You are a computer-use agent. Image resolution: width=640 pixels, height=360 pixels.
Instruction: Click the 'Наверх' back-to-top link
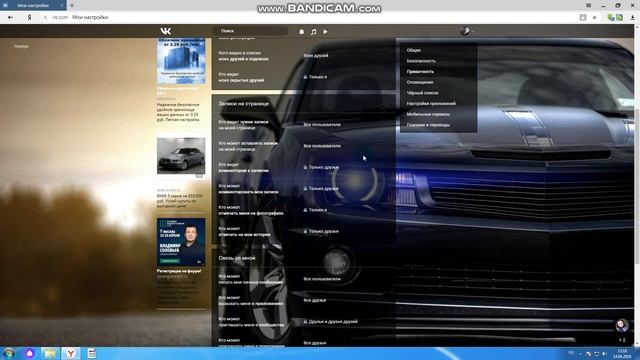tap(21, 46)
